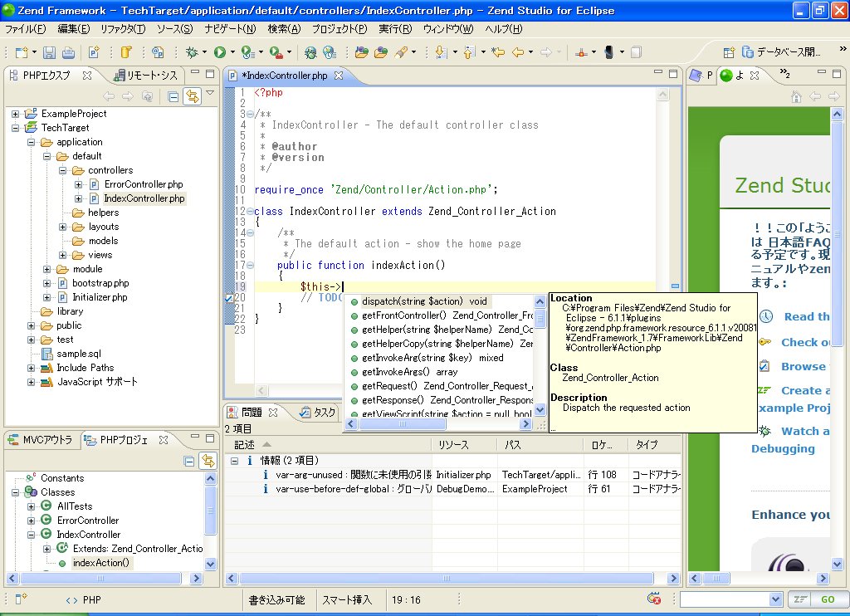Expand the public folder

pyautogui.click(x=32, y=326)
